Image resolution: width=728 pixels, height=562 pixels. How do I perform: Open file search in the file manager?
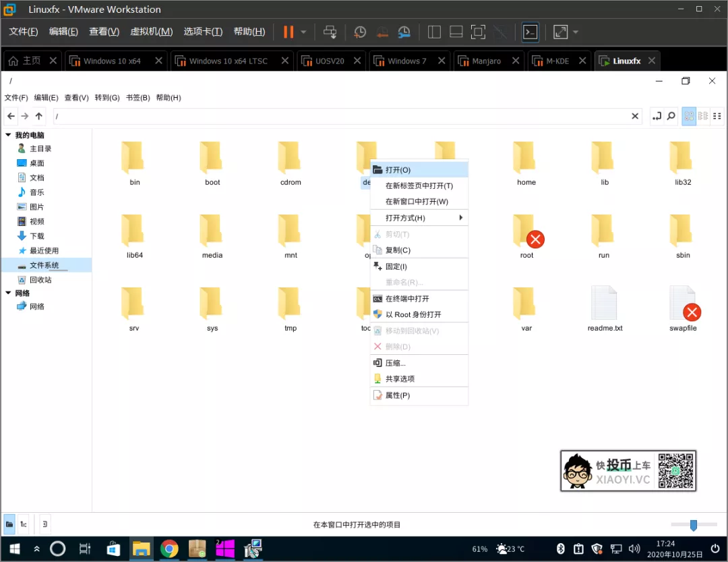click(x=671, y=115)
